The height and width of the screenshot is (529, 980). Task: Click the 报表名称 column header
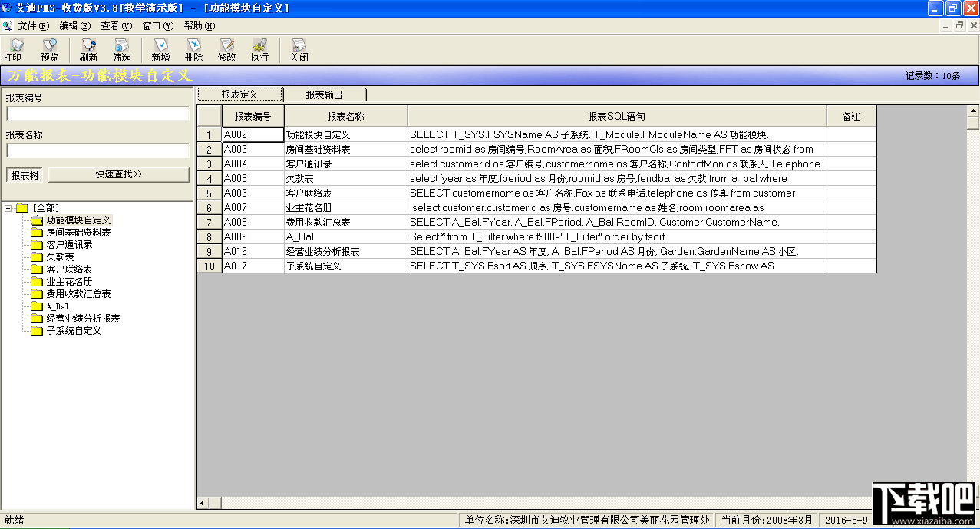(345, 117)
